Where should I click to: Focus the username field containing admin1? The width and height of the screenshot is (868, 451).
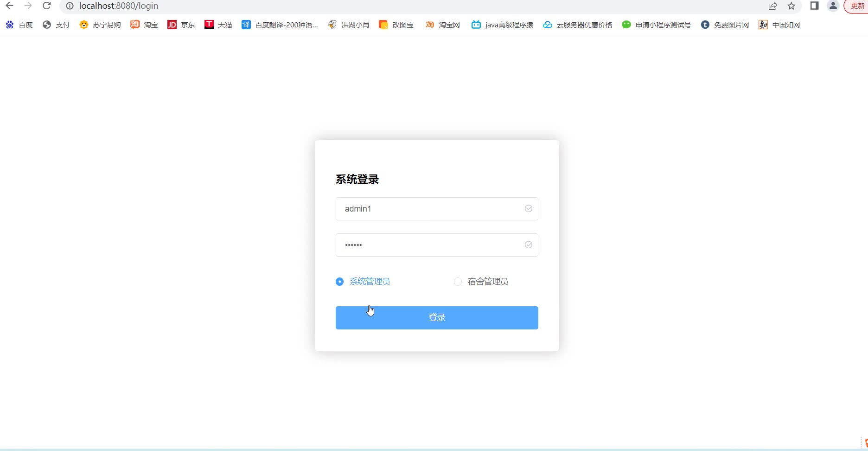coord(437,209)
